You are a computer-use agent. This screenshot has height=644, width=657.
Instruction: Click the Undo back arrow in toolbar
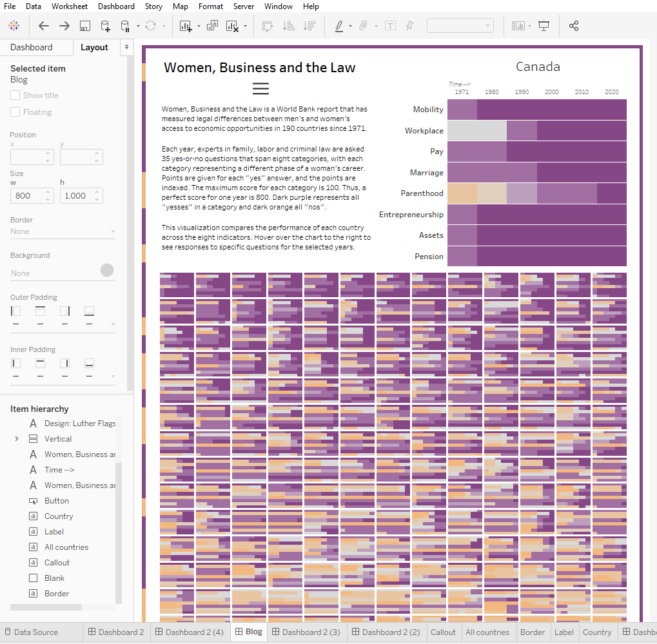44,26
